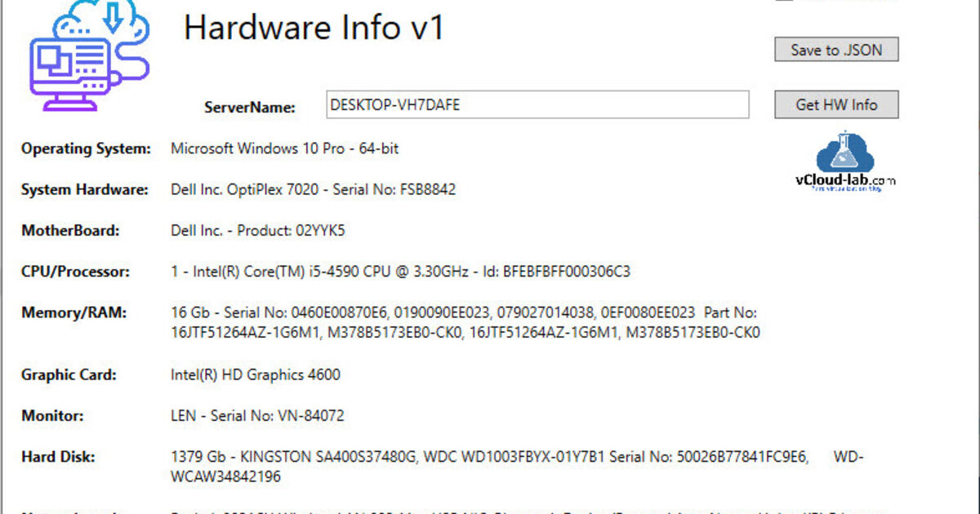This screenshot has height=514, width=980.
Task: Select the Product 02YYK5 motherboard value
Action: [258, 231]
